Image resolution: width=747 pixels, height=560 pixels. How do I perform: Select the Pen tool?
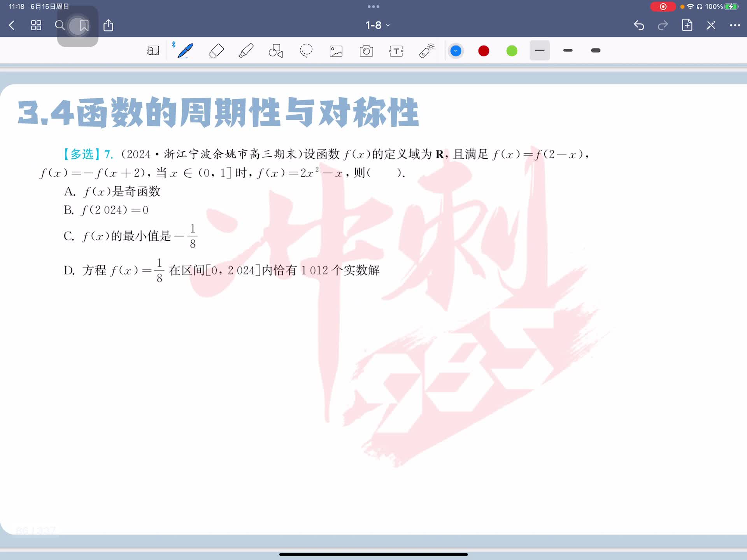(x=185, y=51)
